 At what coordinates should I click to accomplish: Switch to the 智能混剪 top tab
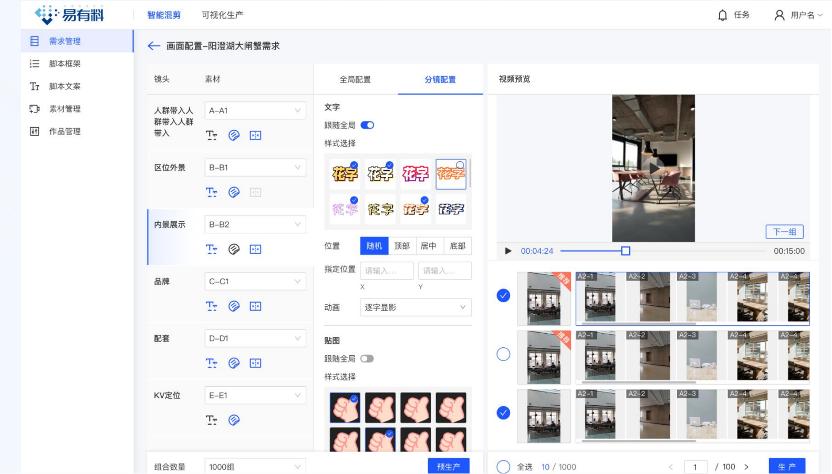[x=164, y=15]
